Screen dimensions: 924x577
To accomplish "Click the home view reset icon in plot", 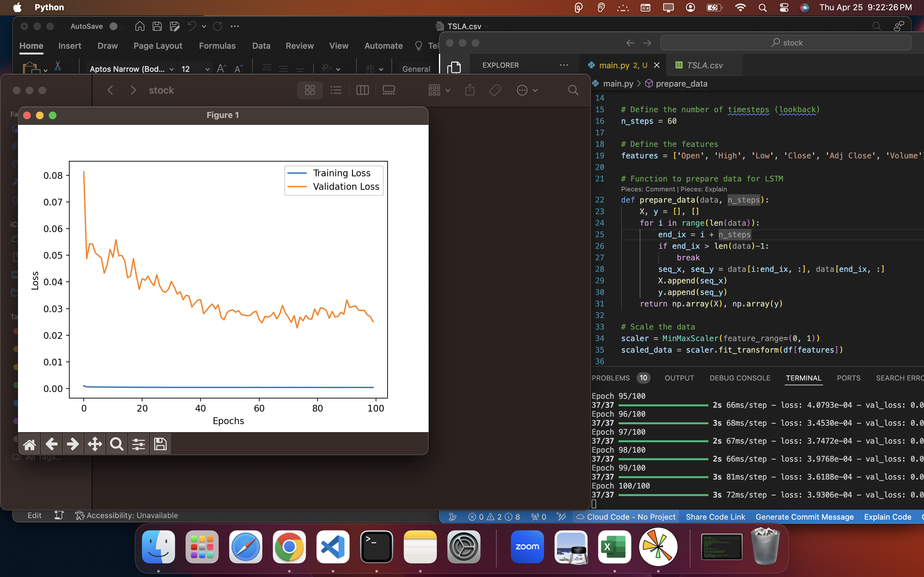I will [29, 444].
